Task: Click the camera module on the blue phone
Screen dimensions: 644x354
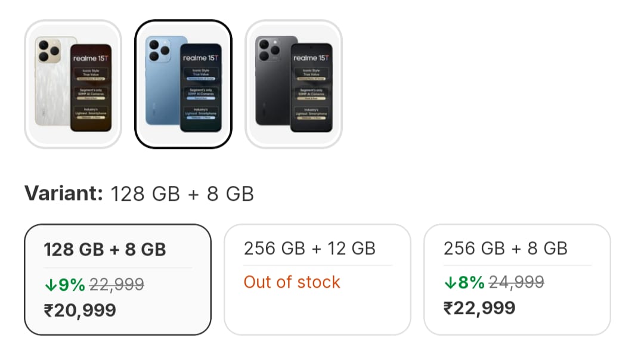Action: [158, 51]
